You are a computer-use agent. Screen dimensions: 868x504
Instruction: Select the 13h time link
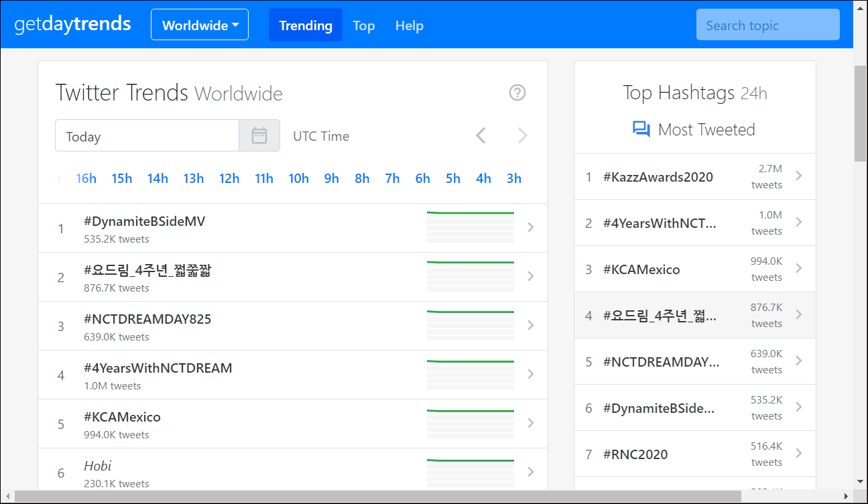(193, 178)
